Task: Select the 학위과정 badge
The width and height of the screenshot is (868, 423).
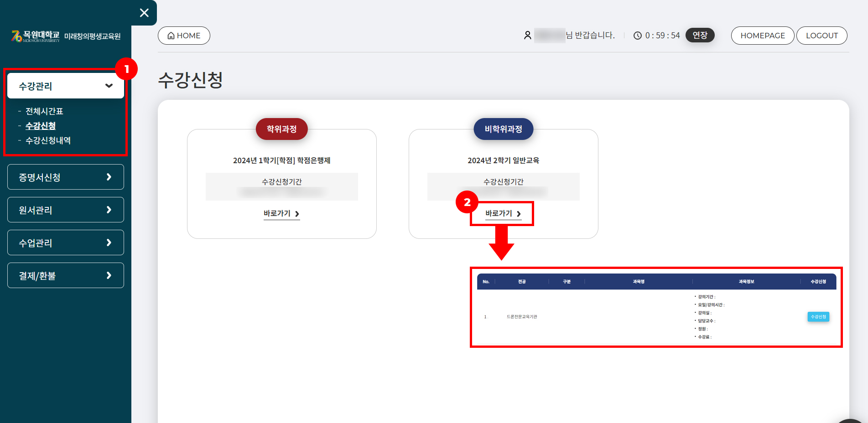Action: 281,129
